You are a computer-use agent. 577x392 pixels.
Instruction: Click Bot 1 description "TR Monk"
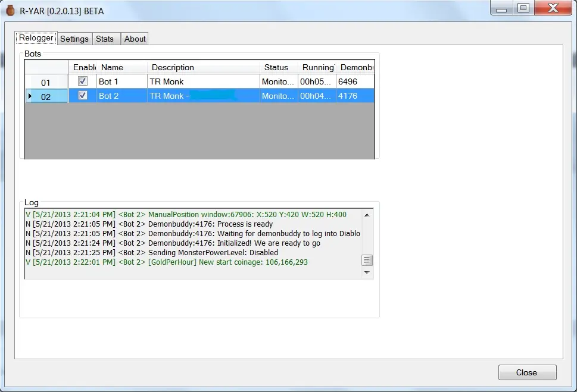(x=204, y=81)
